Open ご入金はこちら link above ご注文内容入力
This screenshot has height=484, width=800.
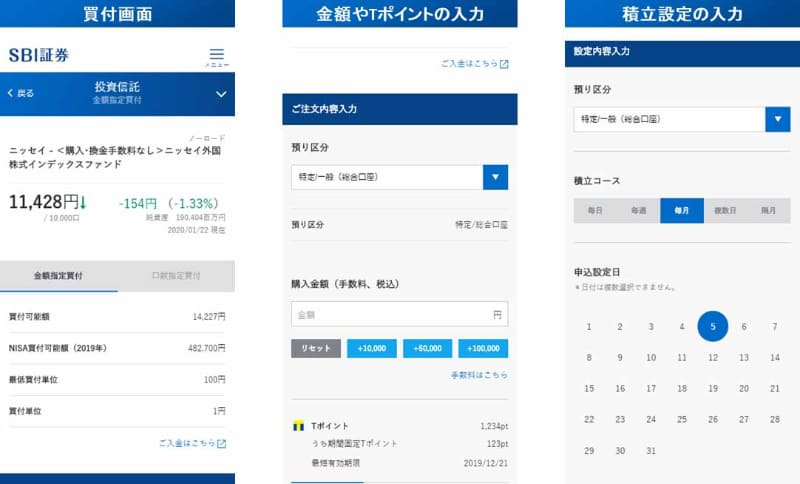475,64
